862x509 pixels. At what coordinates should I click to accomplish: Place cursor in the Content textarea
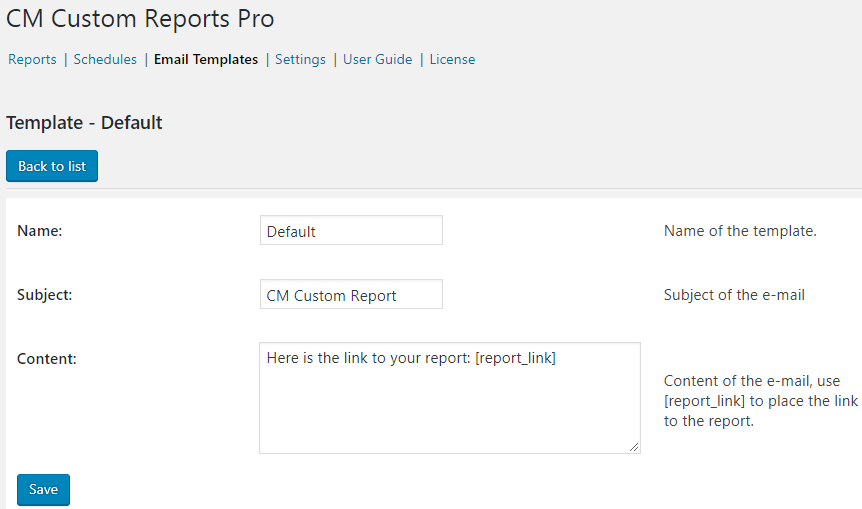pyautogui.click(x=449, y=398)
